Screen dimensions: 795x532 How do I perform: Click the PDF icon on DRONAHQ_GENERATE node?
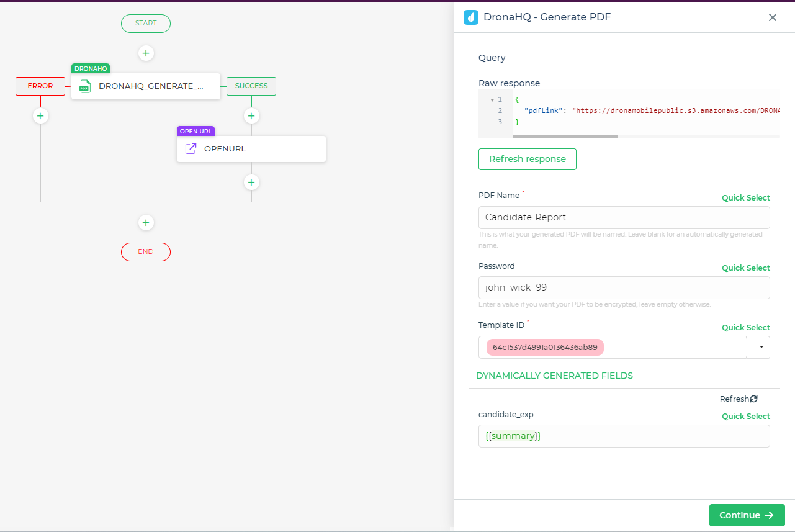coord(85,86)
